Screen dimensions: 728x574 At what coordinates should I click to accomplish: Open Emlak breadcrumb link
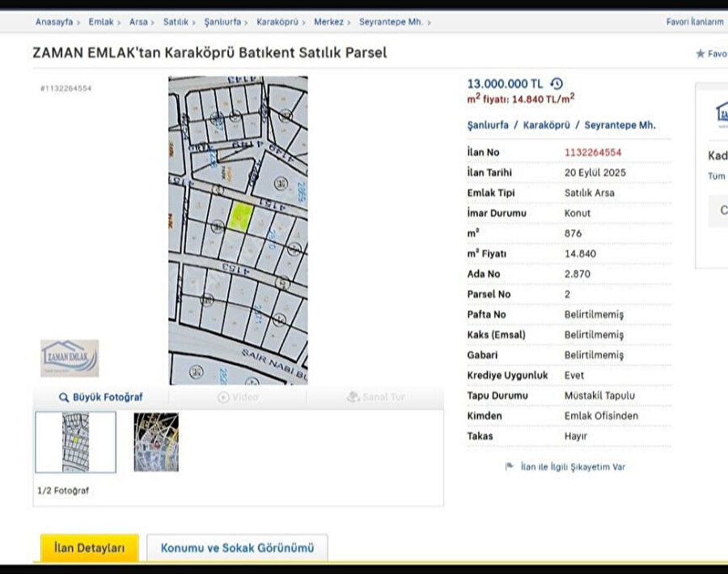[x=100, y=22]
